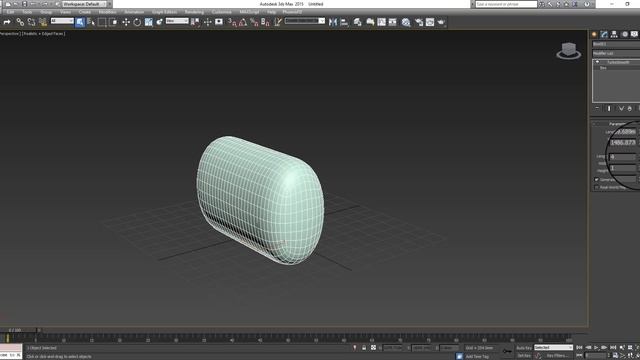
Task: Open the Modifiers menu
Action: [108, 12]
